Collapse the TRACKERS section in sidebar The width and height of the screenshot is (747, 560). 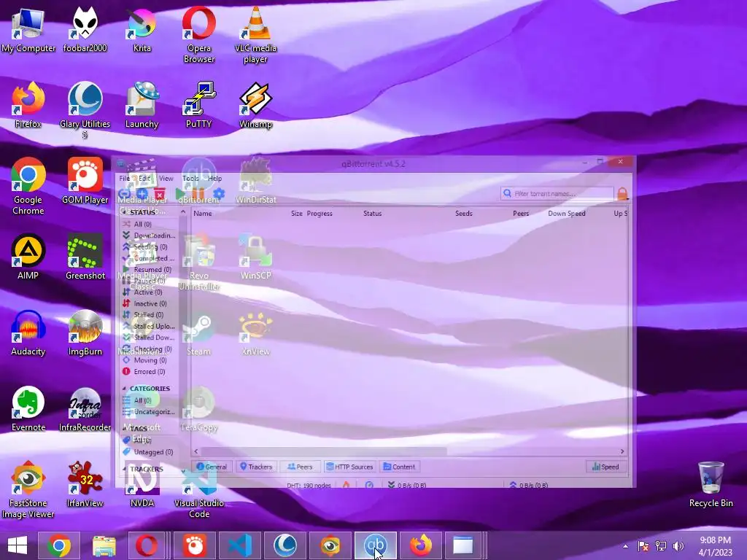tap(124, 469)
